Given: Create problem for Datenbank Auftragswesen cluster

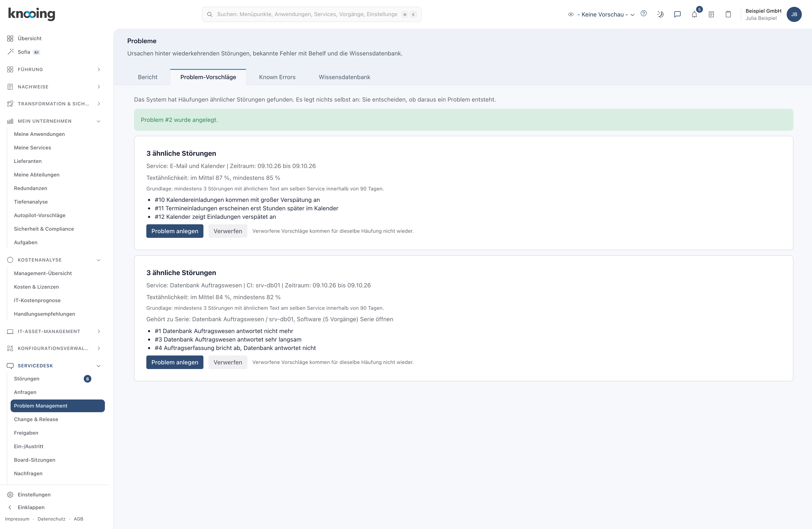Looking at the screenshot, I should coord(175,362).
